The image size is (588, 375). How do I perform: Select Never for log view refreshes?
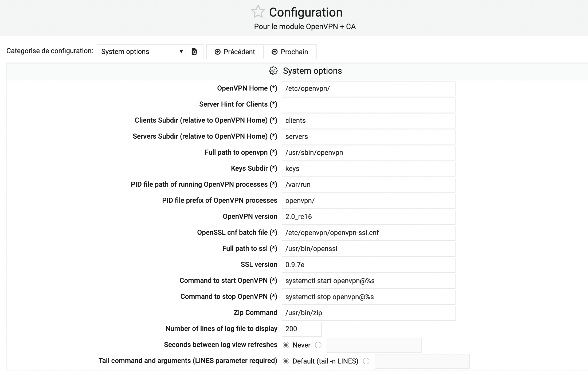tap(286, 345)
